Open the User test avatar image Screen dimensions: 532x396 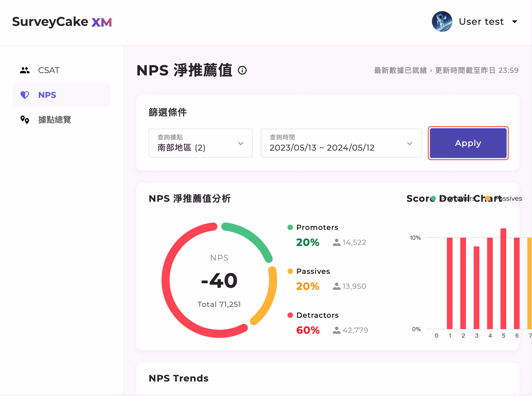442,21
